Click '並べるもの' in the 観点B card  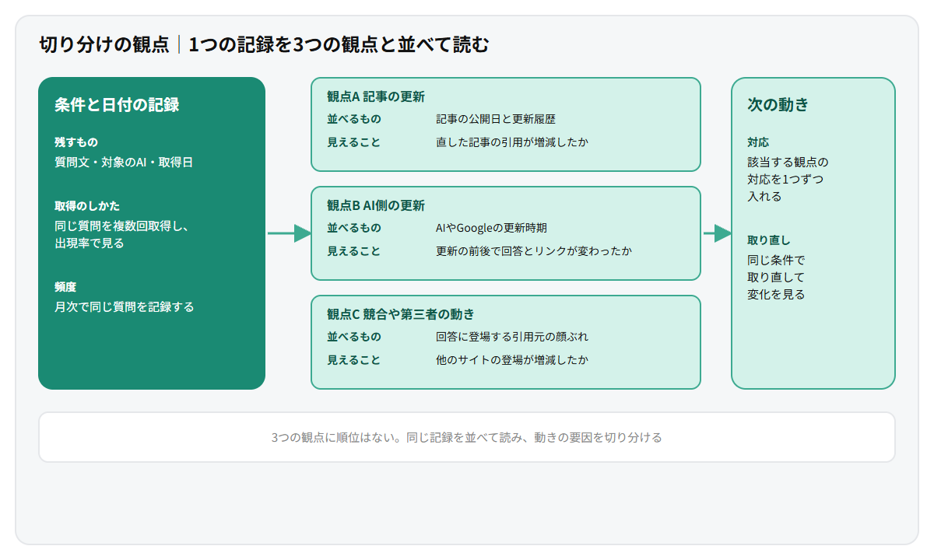(x=354, y=228)
